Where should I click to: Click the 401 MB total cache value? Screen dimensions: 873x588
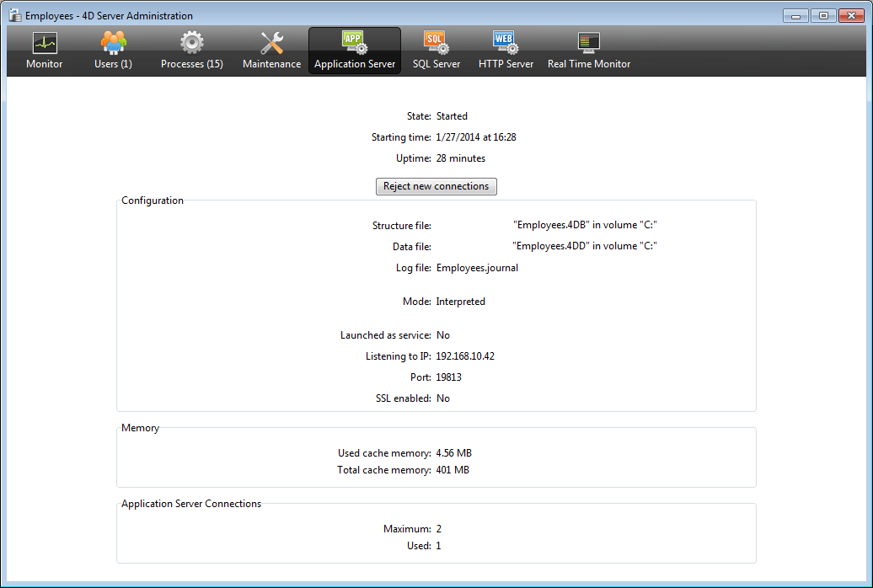[453, 470]
